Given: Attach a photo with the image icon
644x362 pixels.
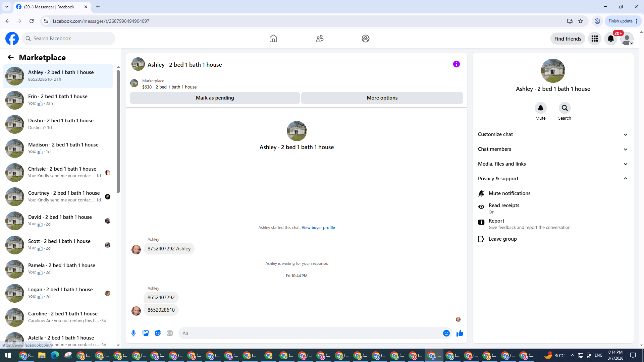Looking at the screenshot, I should click(146, 333).
